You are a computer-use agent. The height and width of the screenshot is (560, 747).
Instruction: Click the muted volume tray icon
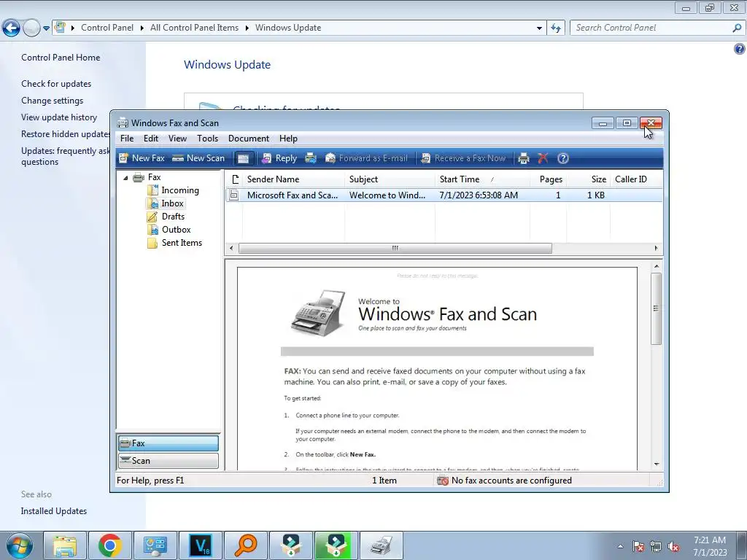tap(673, 547)
